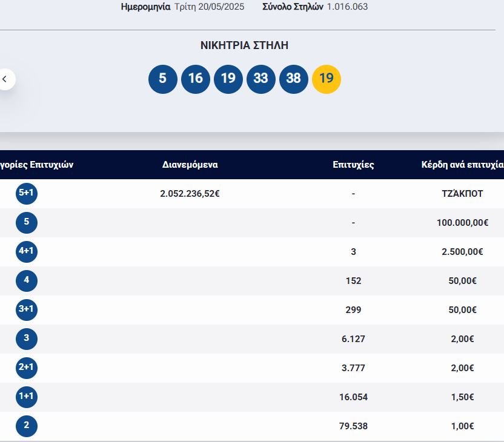Click the blue winning ball number 16
The width and height of the screenshot is (504, 442).
(x=195, y=79)
